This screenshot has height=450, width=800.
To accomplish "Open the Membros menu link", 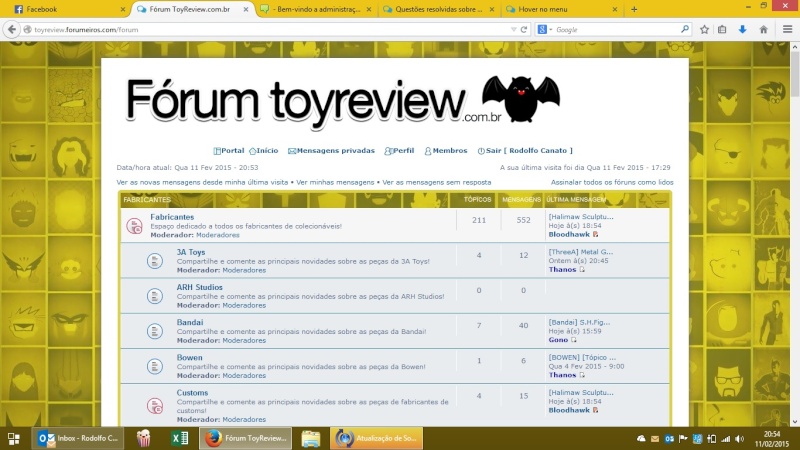I will coord(446,151).
